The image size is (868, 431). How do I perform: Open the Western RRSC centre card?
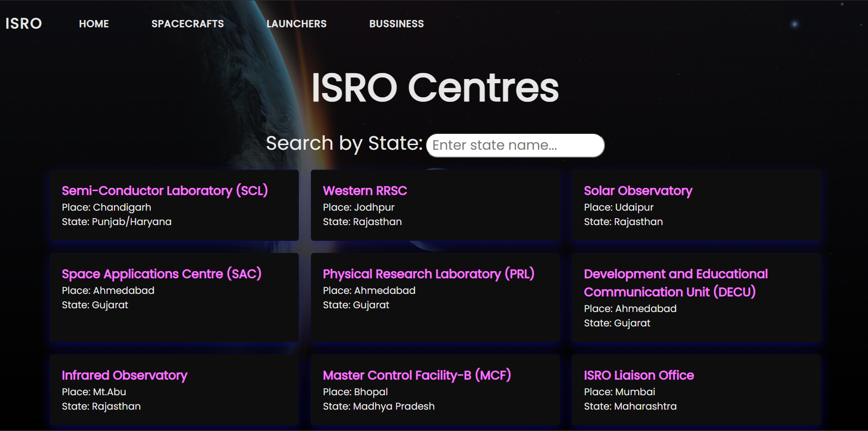tap(436, 205)
